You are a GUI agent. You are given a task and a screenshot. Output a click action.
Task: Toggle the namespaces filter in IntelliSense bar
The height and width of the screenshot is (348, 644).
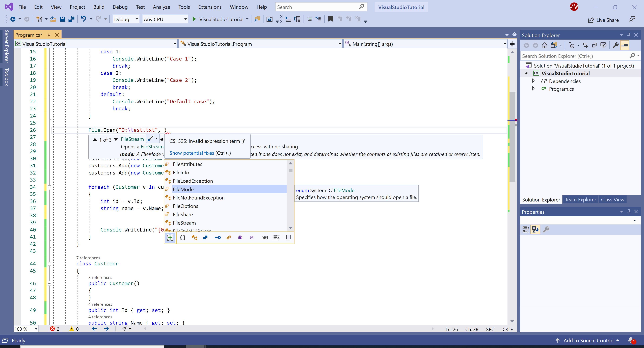coord(183,238)
